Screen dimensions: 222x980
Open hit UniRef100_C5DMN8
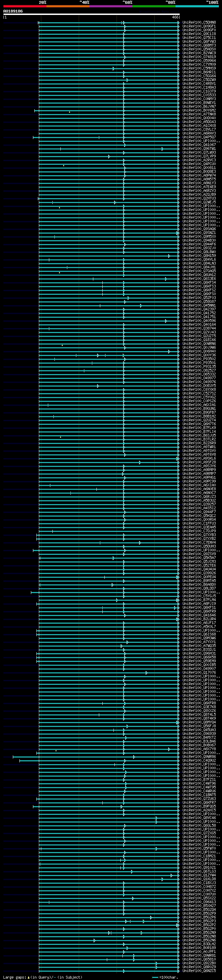pyautogui.click(x=199, y=23)
